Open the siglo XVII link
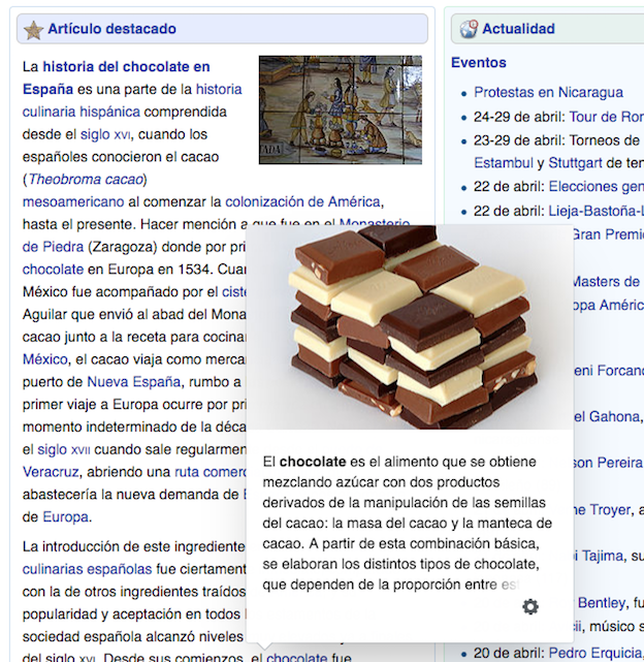The width and height of the screenshot is (644, 662). click(64, 450)
